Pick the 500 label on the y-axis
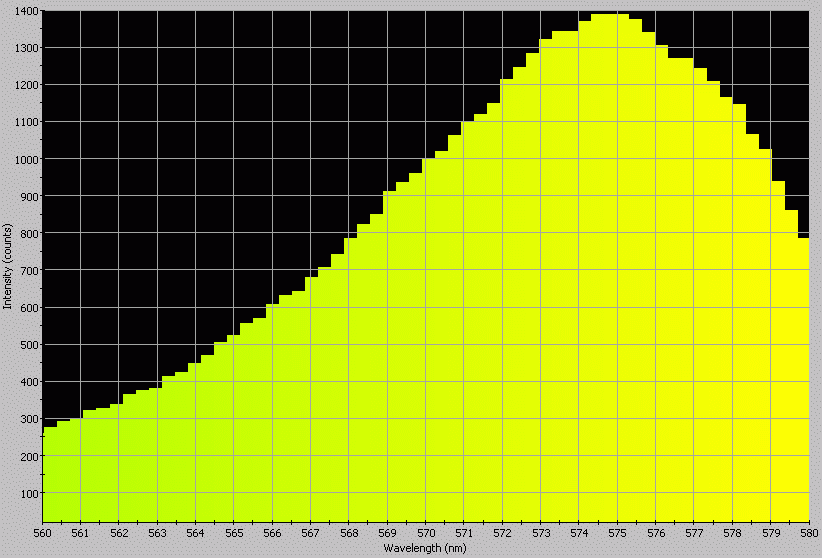 click(x=30, y=345)
